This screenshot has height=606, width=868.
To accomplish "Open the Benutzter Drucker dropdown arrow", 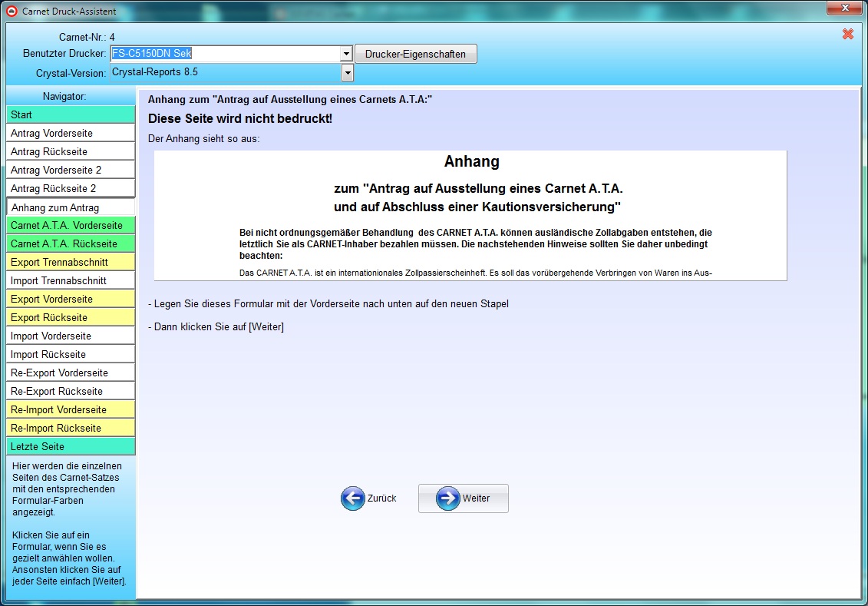I will pyautogui.click(x=347, y=54).
